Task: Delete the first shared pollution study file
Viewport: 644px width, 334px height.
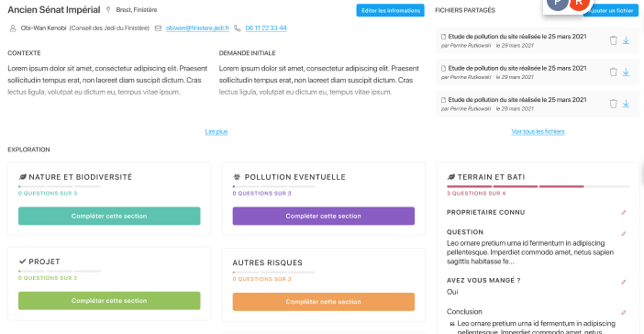Action: [613, 40]
